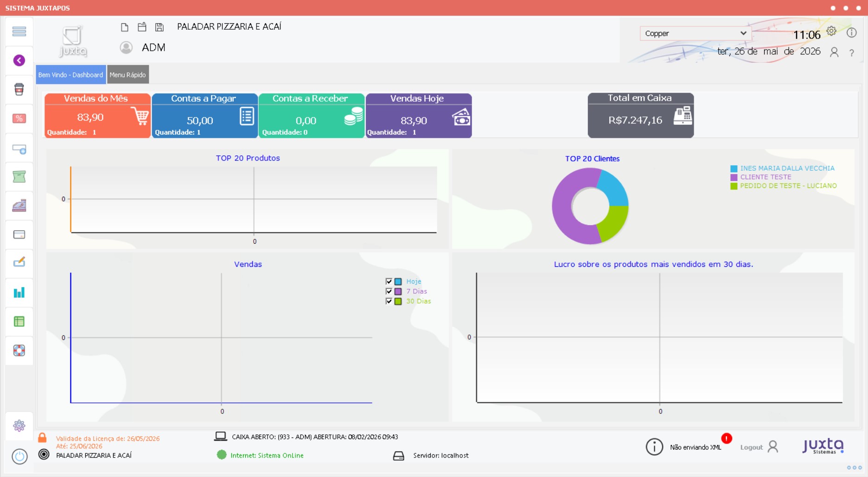Open the Total em Caixa card

[x=641, y=116]
